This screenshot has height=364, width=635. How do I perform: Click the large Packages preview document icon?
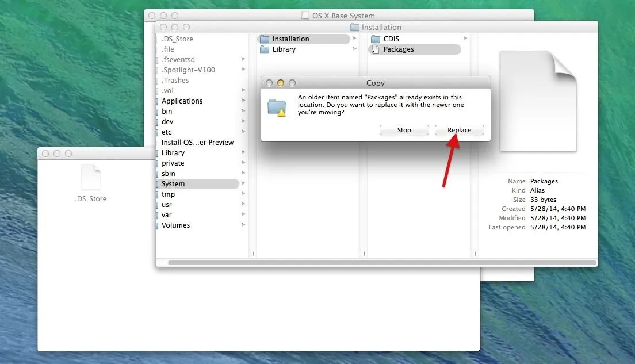pos(538,101)
